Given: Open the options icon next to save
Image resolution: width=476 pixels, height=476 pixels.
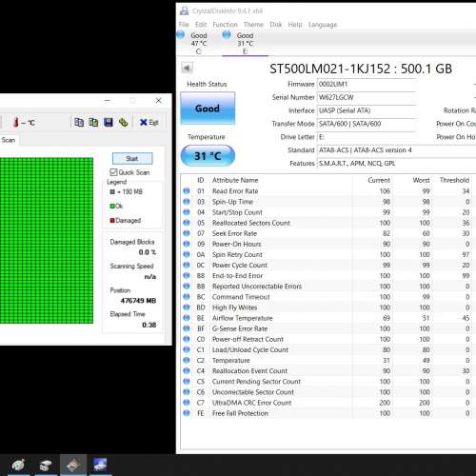Looking at the screenshot, I should point(123,122).
